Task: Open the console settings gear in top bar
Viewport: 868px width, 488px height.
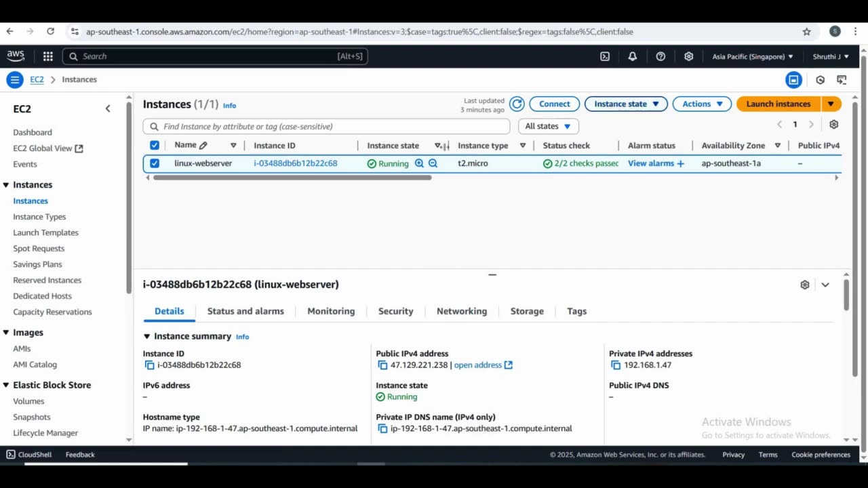Action: [x=689, y=57]
